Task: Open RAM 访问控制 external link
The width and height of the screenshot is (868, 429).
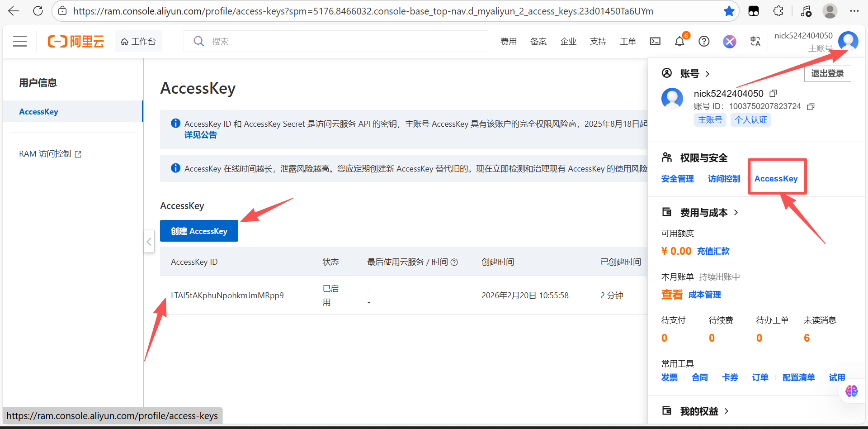Action: [x=50, y=154]
